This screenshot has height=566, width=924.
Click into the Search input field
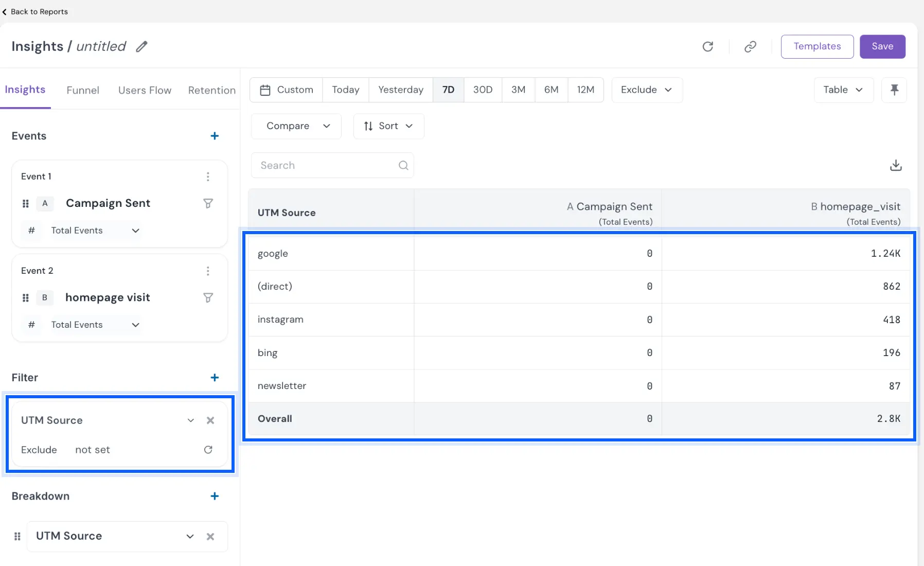click(x=332, y=165)
